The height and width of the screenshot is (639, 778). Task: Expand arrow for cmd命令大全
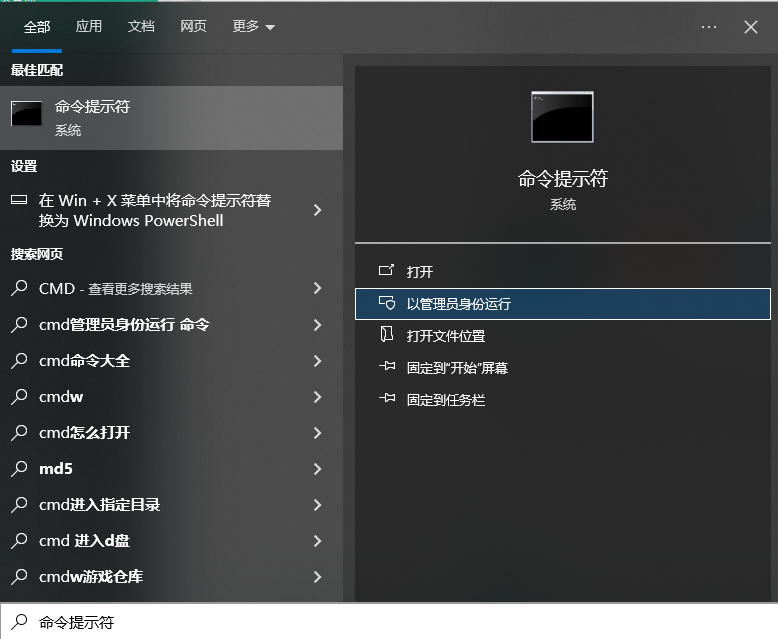click(x=318, y=361)
